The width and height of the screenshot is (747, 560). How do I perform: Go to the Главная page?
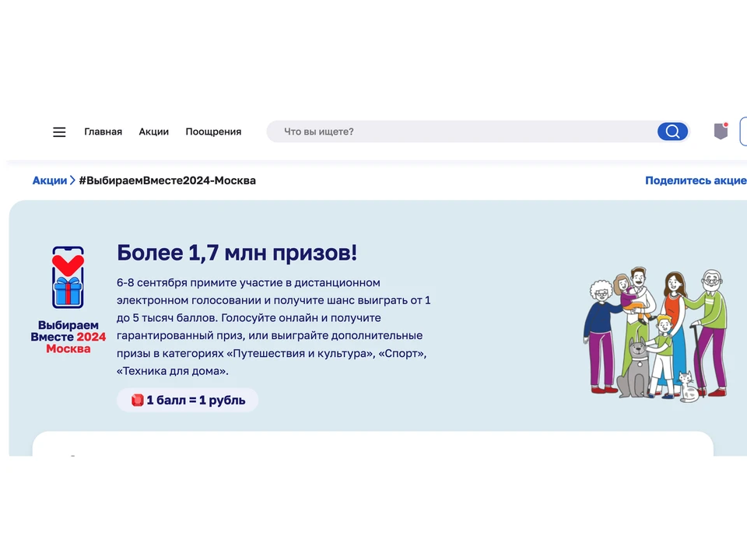[x=103, y=132]
